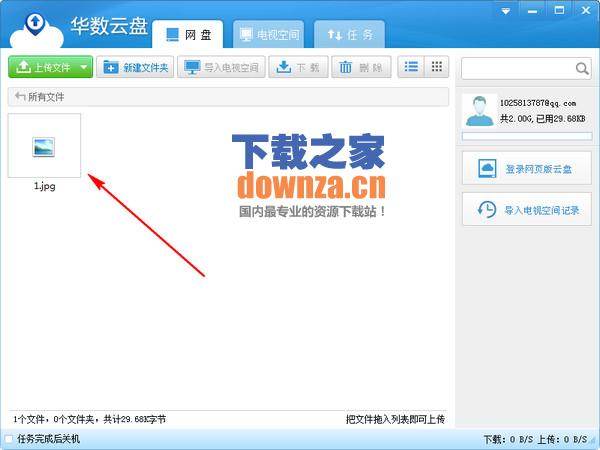
Task: Switch to list view icon
Action: click(411, 67)
